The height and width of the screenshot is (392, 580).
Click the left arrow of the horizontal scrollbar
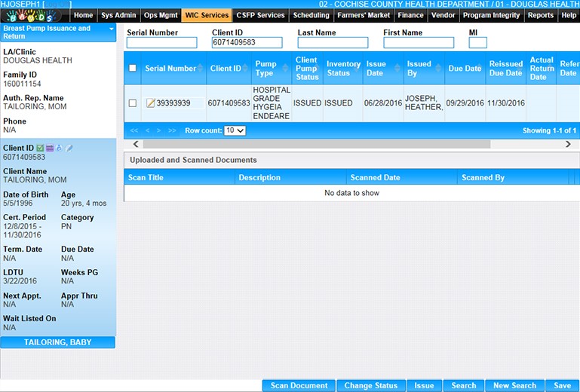click(137, 144)
